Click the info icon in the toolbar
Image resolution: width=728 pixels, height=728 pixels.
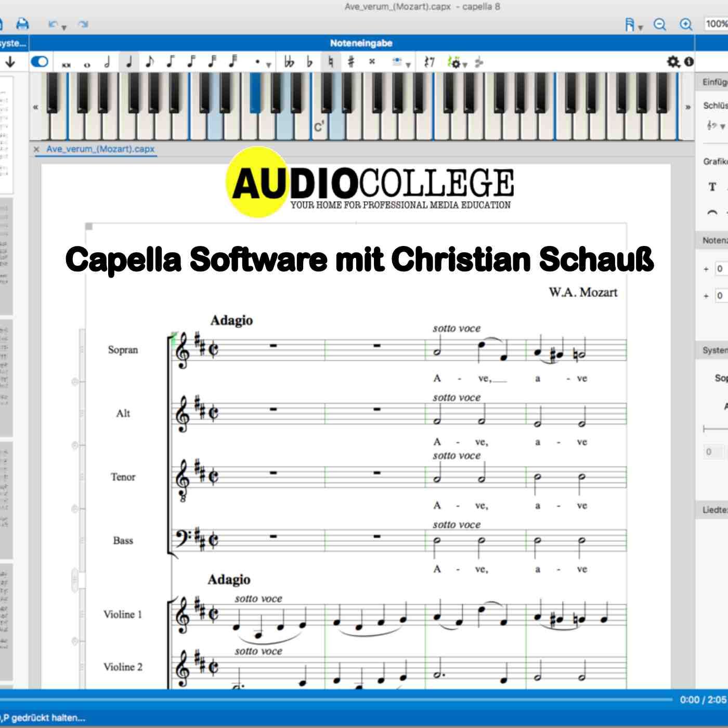pyautogui.click(x=688, y=61)
